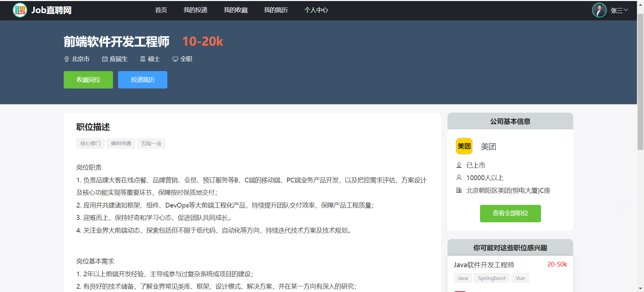The height and width of the screenshot is (292, 644).
Task: Click the 福利待遇 tag
Action: click(121, 143)
